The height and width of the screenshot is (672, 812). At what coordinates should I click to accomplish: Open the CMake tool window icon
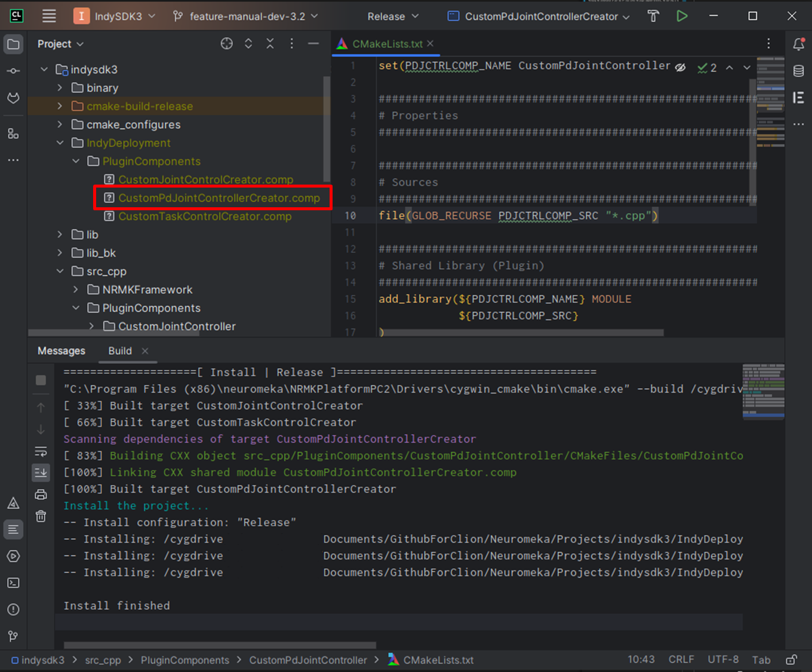tap(13, 503)
